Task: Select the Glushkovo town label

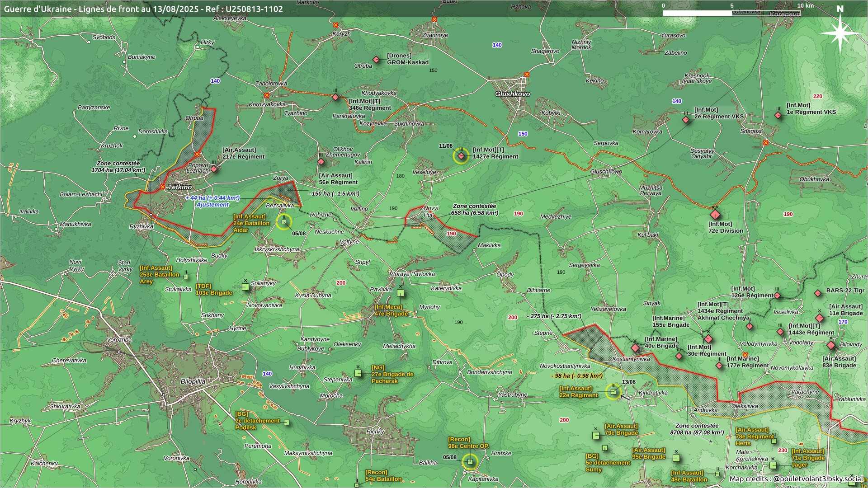Action: [512, 94]
